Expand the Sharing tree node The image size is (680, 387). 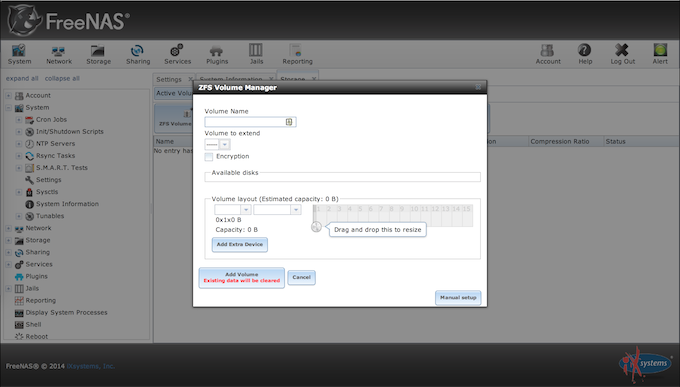(8, 252)
